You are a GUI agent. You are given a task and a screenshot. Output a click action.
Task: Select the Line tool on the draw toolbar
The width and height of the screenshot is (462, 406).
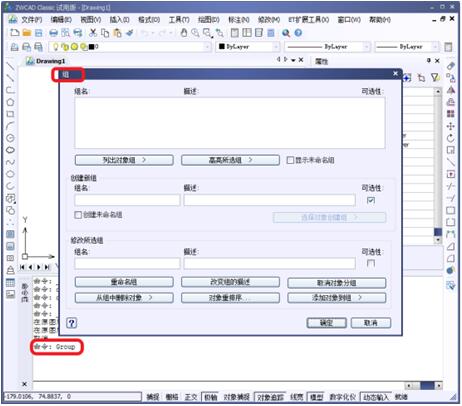click(x=10, y=66)
